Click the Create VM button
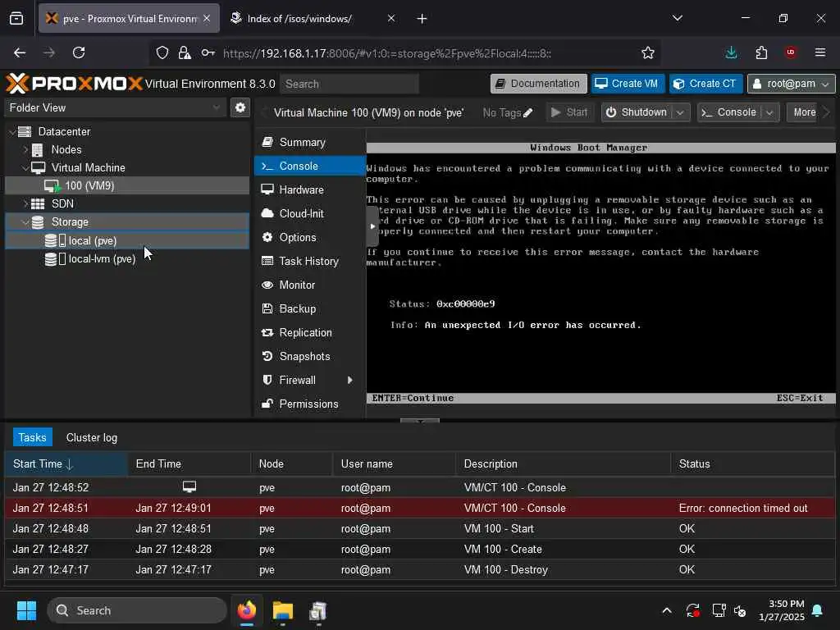 [x=628, y=84]
